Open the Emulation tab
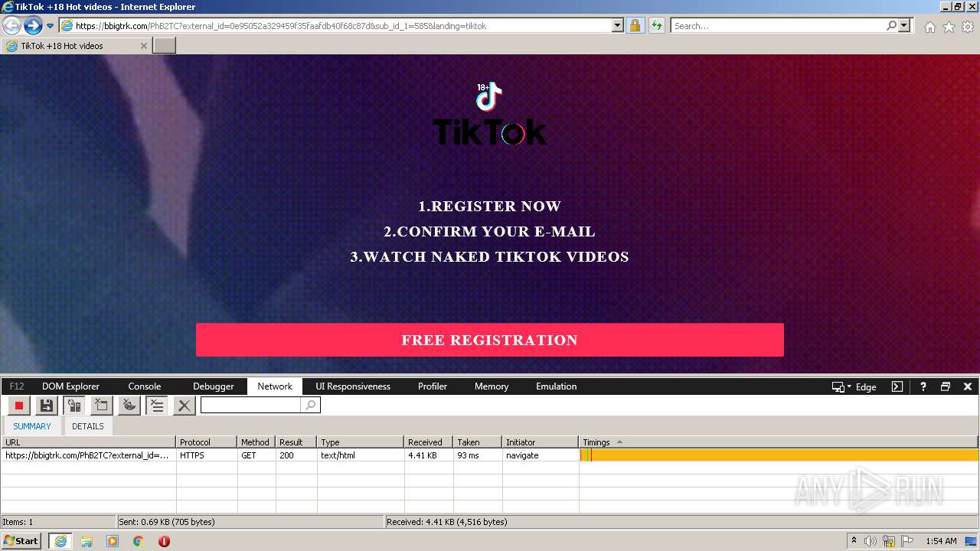Viewport: 980px width, 551px height. pyautogui.click(x=557, y=386)
